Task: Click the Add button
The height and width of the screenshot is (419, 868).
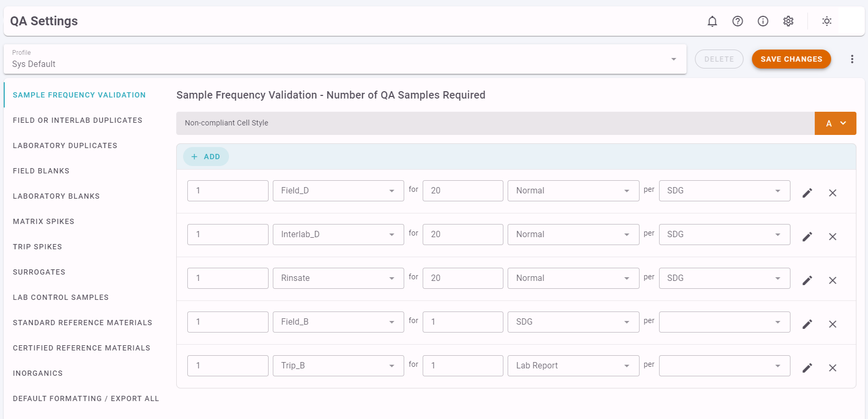Action: pyautogui.click(x=206, y=157)
